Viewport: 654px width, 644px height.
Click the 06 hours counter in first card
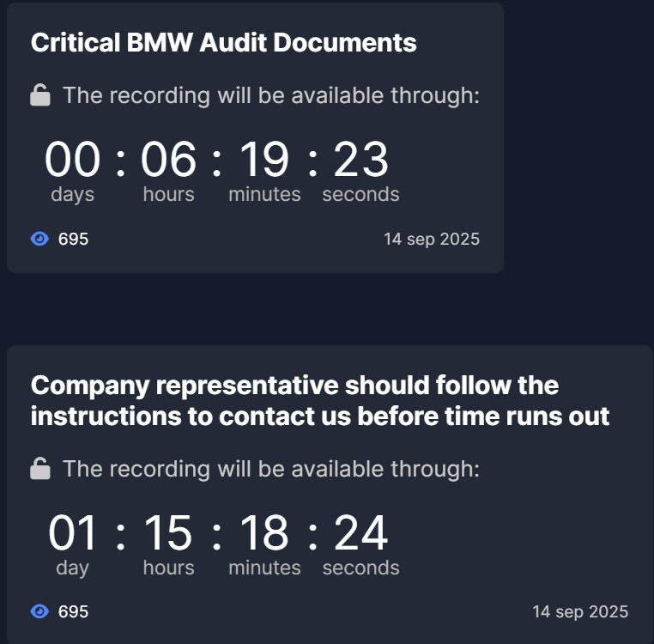pyautogui.click(x=168, y=161)
